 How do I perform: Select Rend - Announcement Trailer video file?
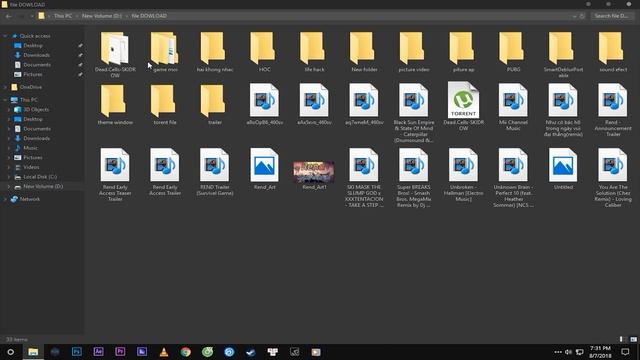pos(613,110)
